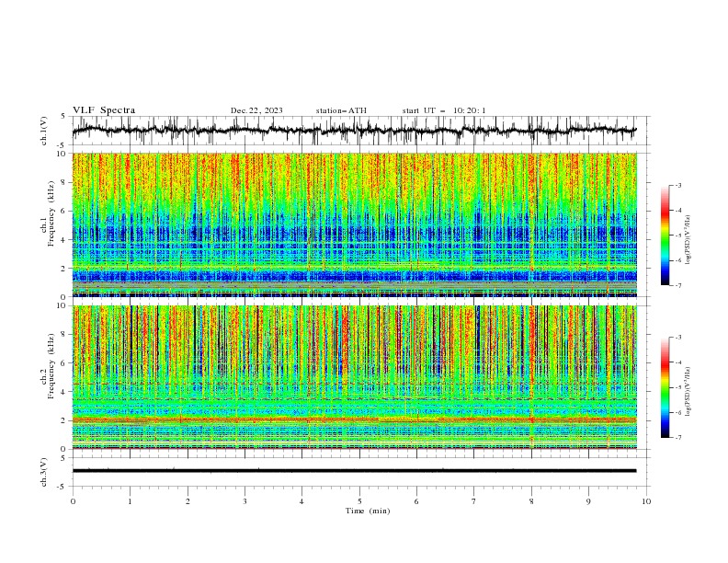Click the ch.1 spectrogram color bar

coord(665,236)
